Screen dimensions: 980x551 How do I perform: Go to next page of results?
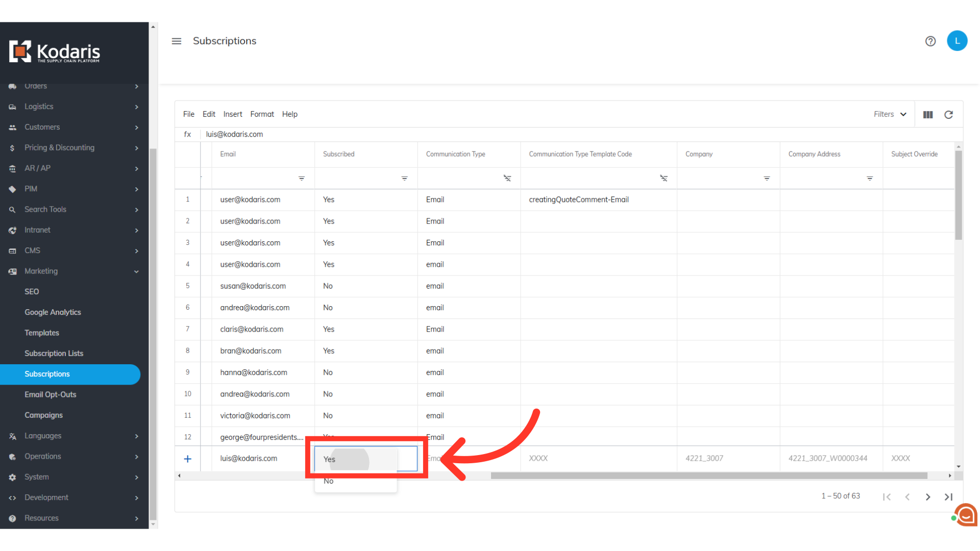pyautogui.click(x=927, y=497)
